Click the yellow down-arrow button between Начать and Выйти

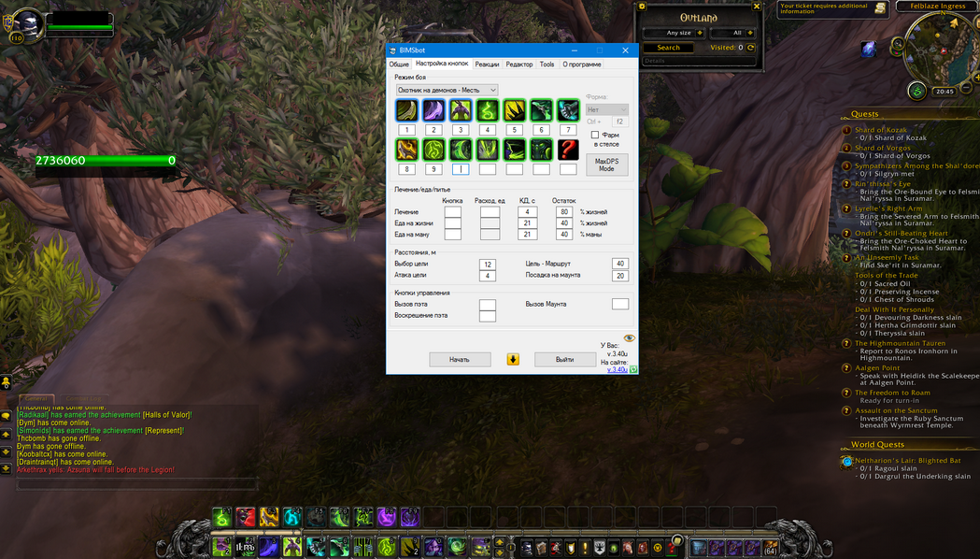click(513, 359)
